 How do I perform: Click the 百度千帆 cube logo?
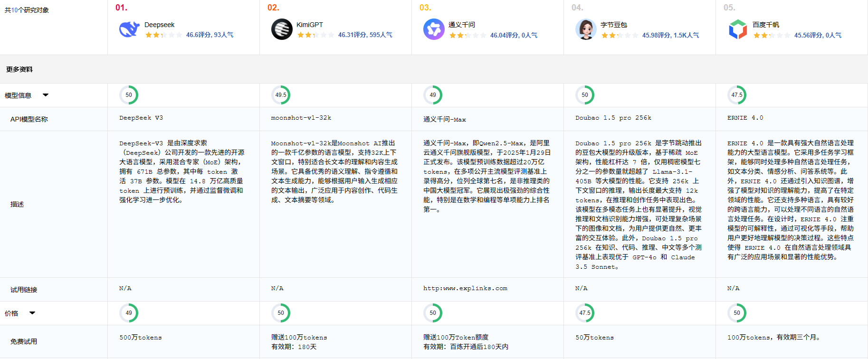coord(738,29)
